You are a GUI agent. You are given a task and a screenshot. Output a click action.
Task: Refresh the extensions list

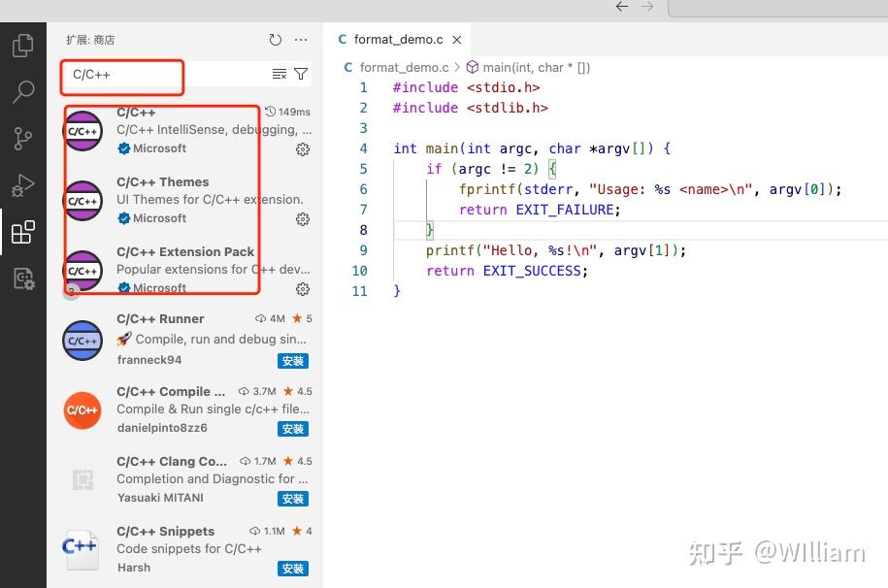coord(275,40)
